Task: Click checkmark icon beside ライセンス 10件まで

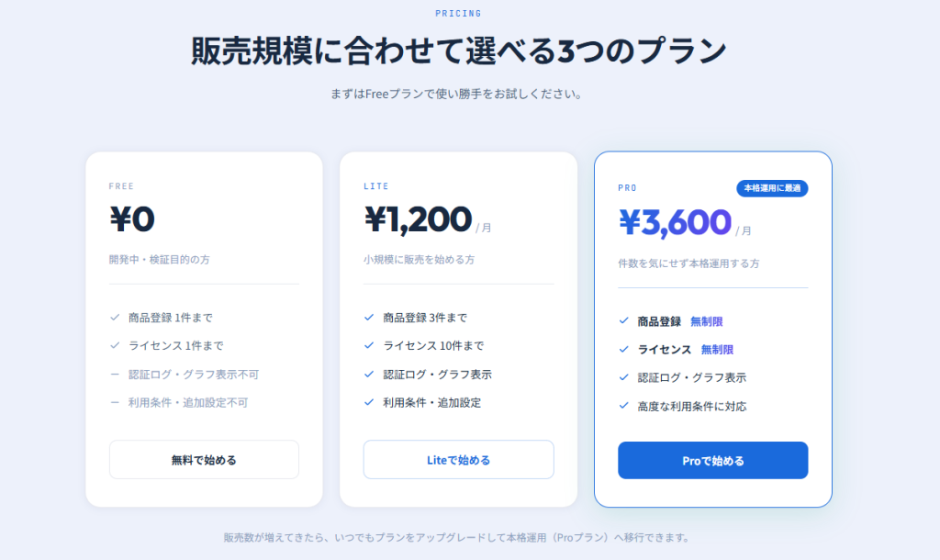Action: [369, 346]
